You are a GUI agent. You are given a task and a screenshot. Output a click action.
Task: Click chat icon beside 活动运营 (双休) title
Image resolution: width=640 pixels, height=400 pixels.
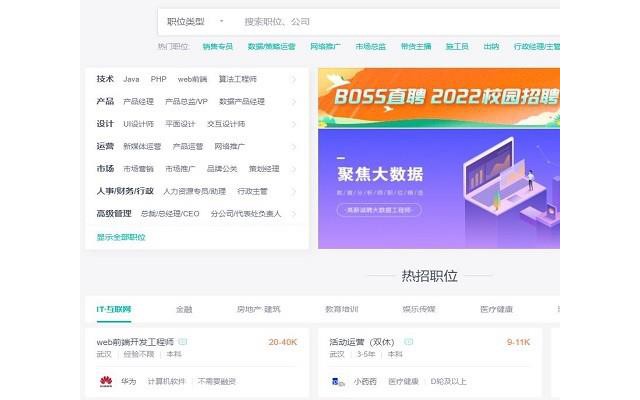(x=408, y=342)
